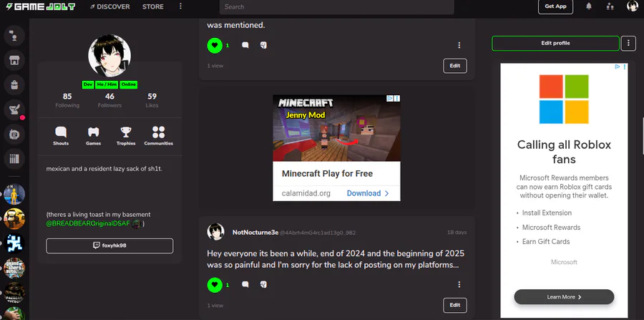Screen dimensions: 644x320
Task: Open the 2024 post's more-options menu
Action: [459, 284]
